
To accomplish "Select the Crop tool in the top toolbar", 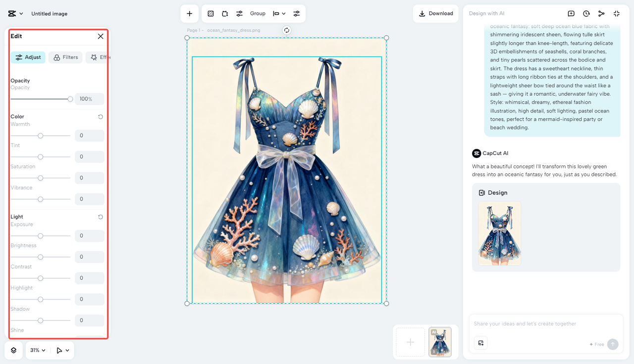I will [x=224, y=13].
